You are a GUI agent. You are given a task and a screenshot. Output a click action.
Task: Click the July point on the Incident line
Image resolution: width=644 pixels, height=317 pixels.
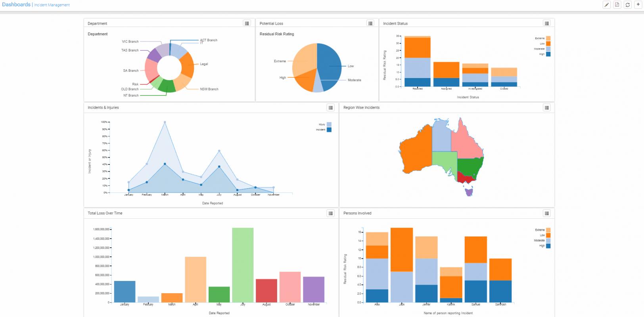219,167
